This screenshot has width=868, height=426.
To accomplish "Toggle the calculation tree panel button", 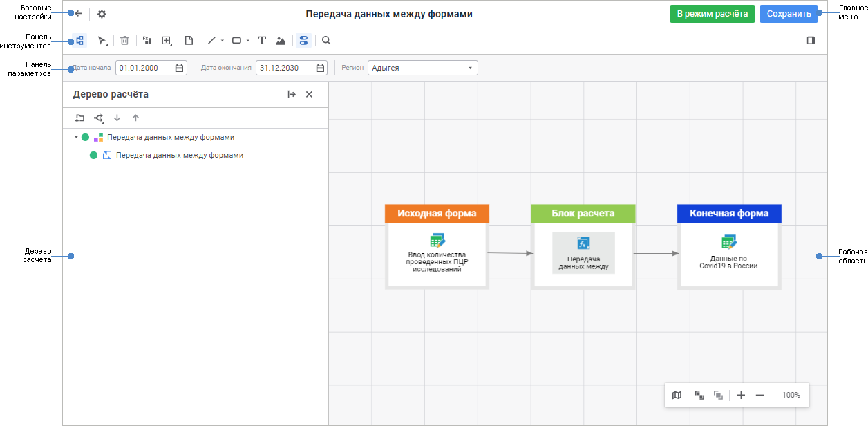I will tap(79, 41).
